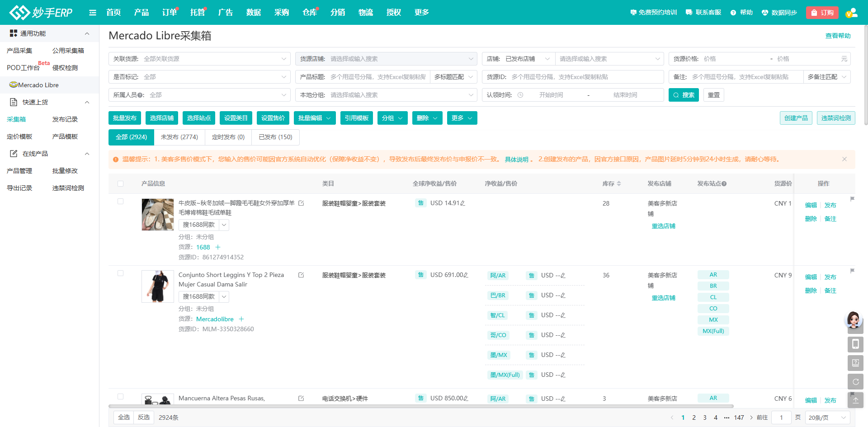Click the back-to-top floating arrow icon
This screenshot has height=427, width=868.
pos(855,400)
